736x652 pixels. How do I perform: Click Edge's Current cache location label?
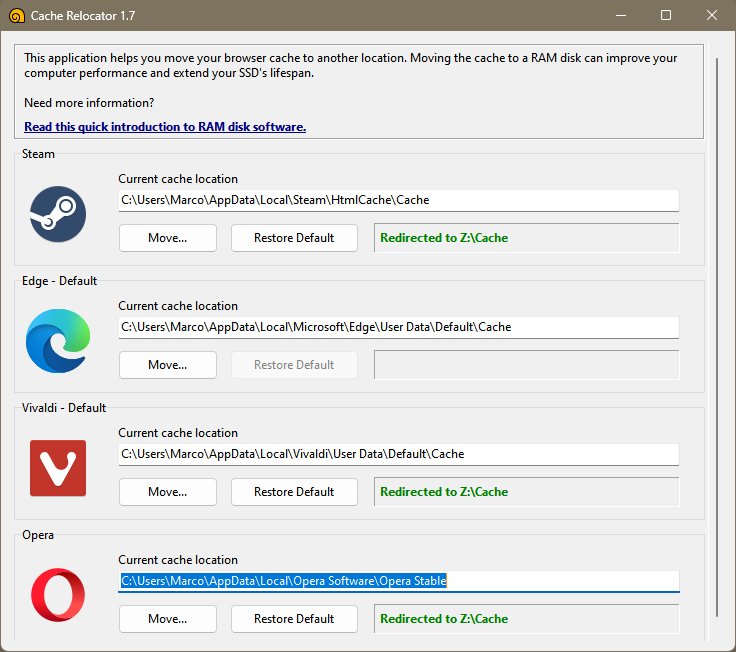click(x=178, y=306)
